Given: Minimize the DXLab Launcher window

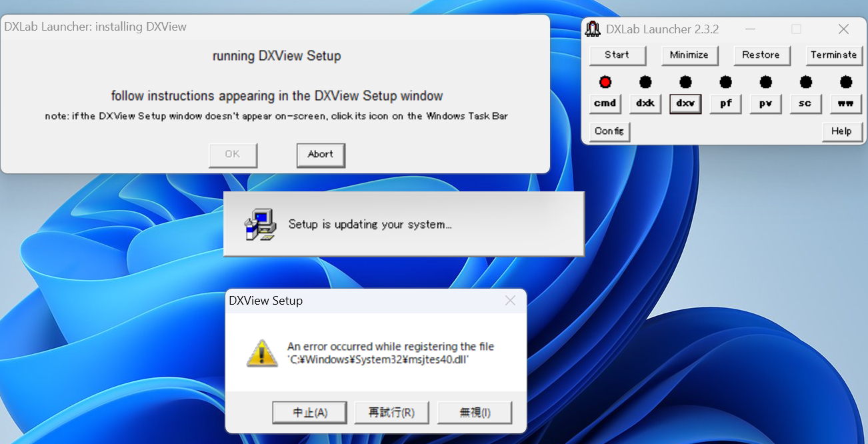Looking at the screenshot, I should pyautogui.click(x=751, y=29).
